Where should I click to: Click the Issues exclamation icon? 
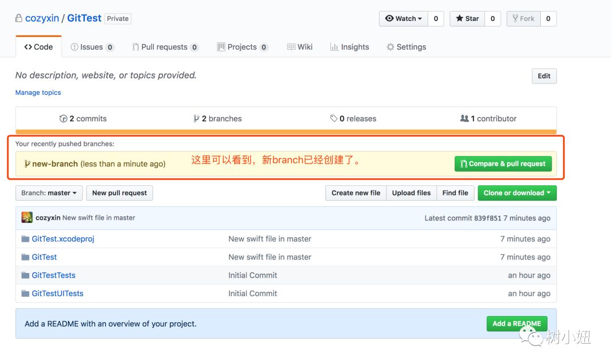pyautogui.click(x=74, y=47)
